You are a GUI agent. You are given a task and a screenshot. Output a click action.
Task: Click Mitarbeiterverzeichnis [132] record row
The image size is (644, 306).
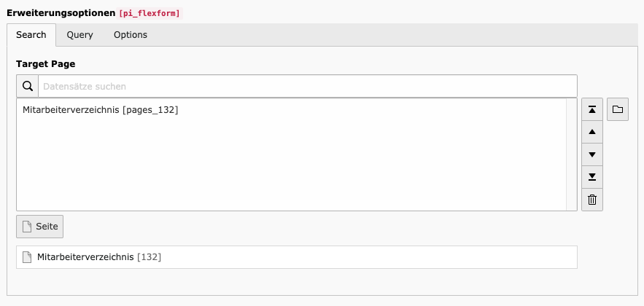(297, 257)
